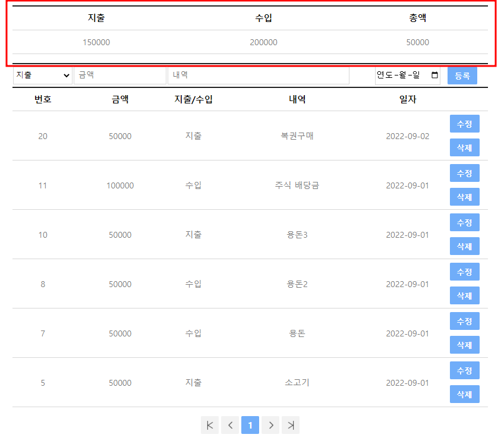
Task: Click the 등록 button
Action: 462,76
